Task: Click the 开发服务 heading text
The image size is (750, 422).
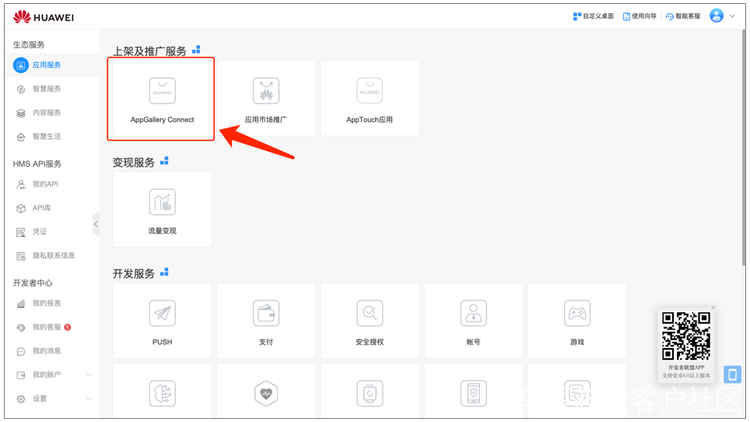Action: [133, 274]
